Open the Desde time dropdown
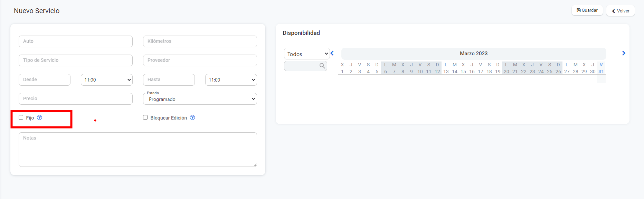644x199 pixels. tap(106, 80)
